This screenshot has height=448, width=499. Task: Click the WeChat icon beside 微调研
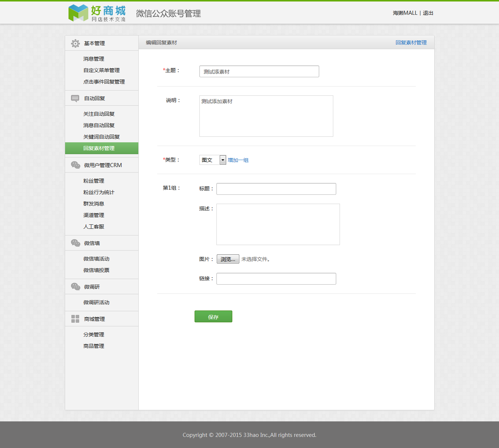75,286
